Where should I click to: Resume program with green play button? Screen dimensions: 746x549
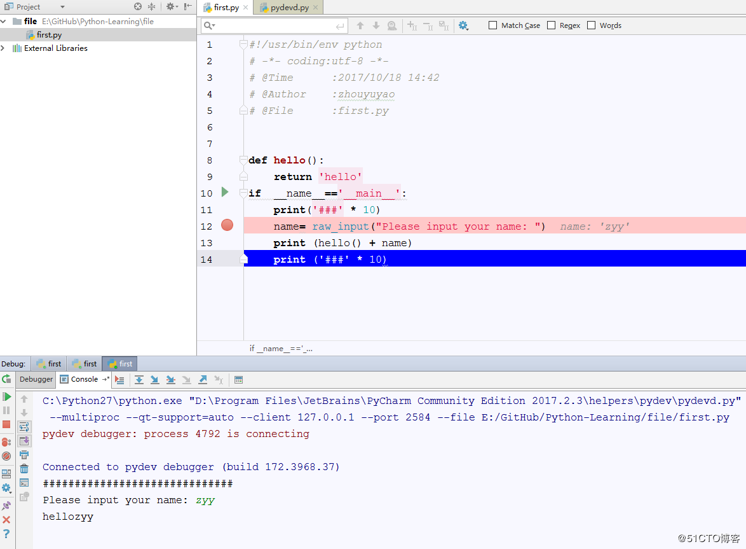(7, 396)
